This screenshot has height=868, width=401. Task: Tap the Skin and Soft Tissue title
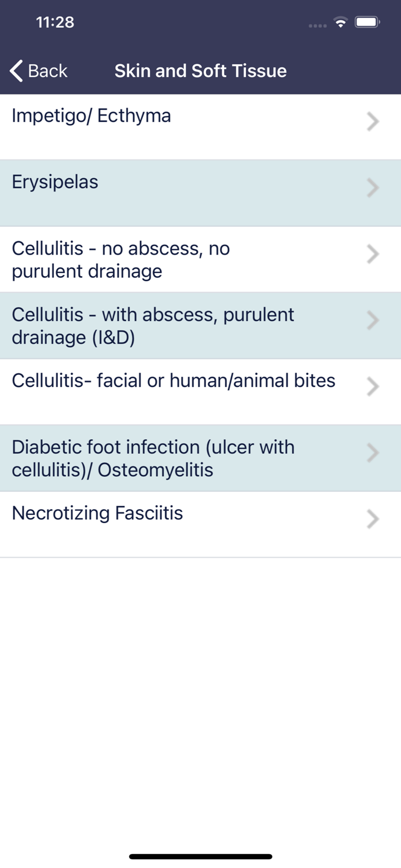tap(200, 71)
